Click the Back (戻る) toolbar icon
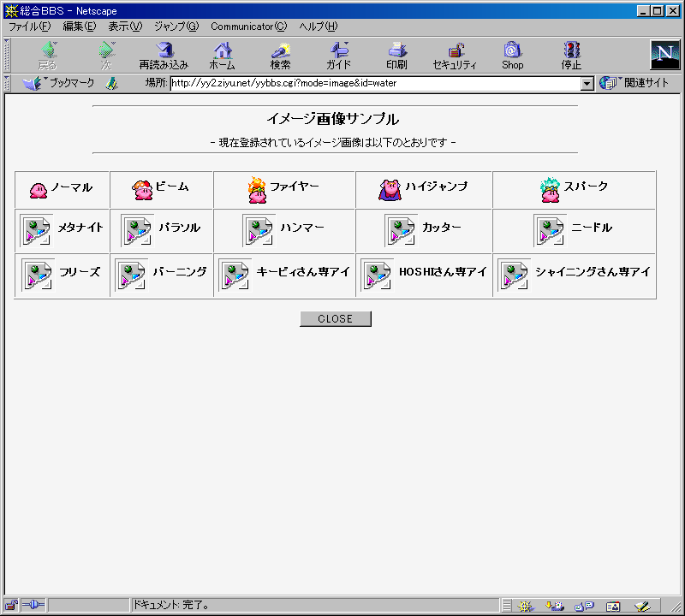 coord(48,56)
